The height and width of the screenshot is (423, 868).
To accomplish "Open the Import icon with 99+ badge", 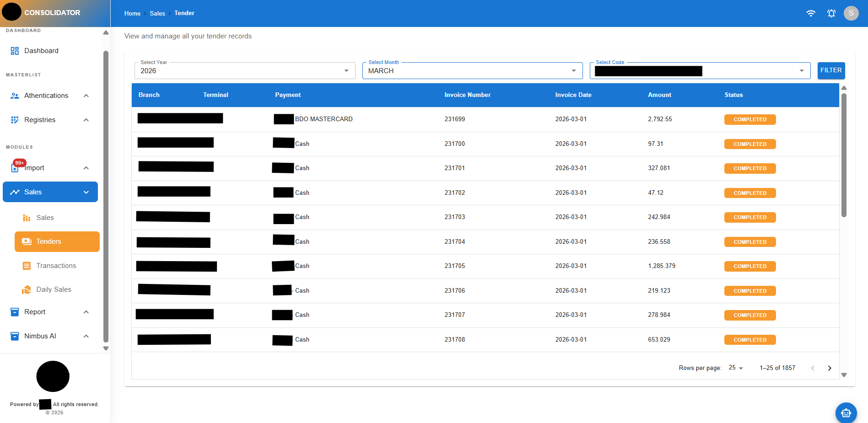I will (14, 167).
